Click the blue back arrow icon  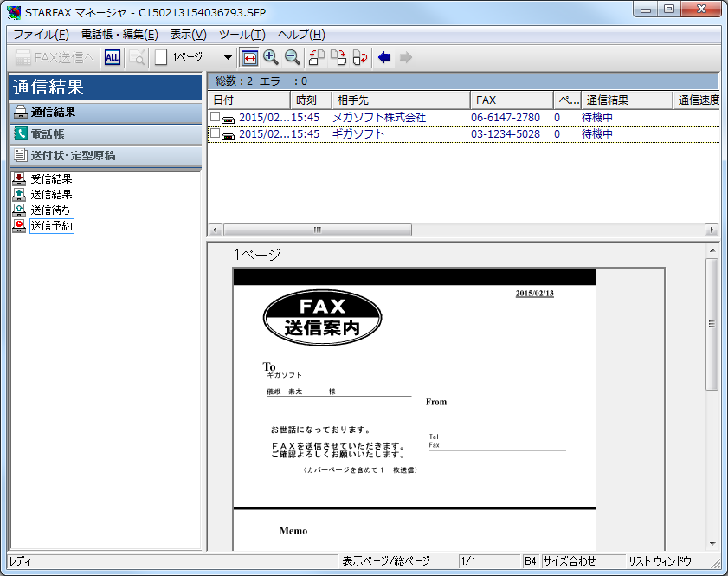[x=385, y=58]
